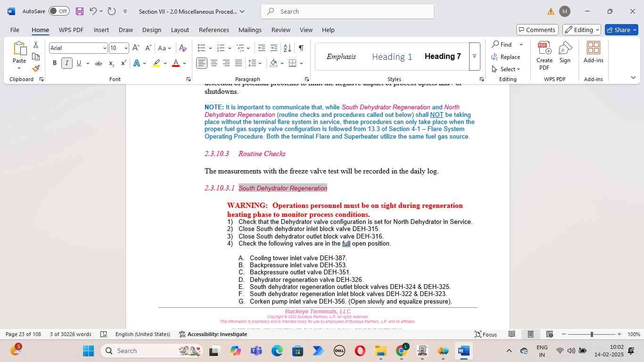Sort the selected text
This screenshot has height=362, width=644.
287,48
